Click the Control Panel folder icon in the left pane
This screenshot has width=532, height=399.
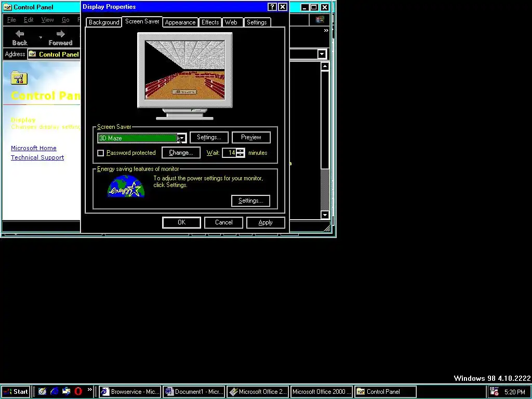(19, 78)
